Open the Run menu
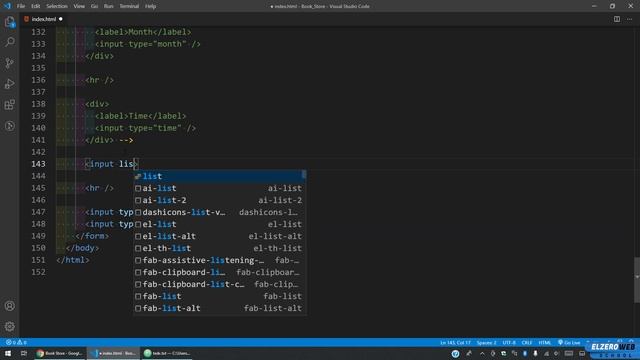 coord(108,6)
